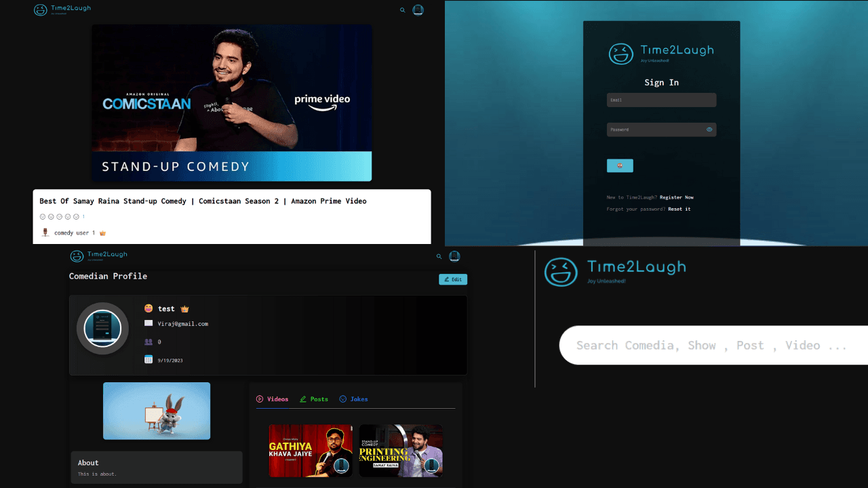Toggle password visibility eye icon
The width and height of the screenshot is (868, 488).
(x=709, y=129)
